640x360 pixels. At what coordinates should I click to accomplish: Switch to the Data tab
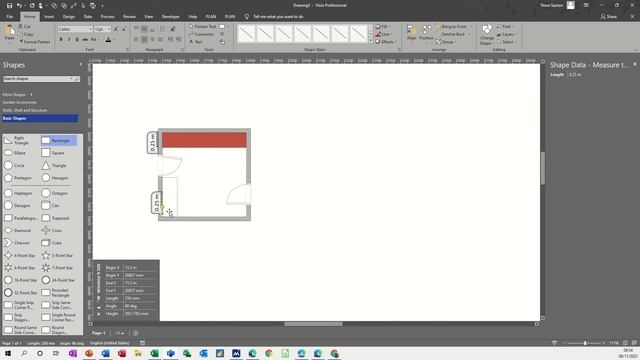pyautogui.click(x=88, y=17)
